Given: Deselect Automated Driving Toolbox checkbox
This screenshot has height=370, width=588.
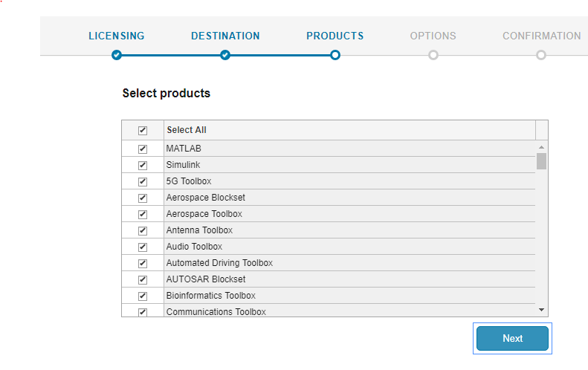Looking at the screenshot, I should click(143, 263).
